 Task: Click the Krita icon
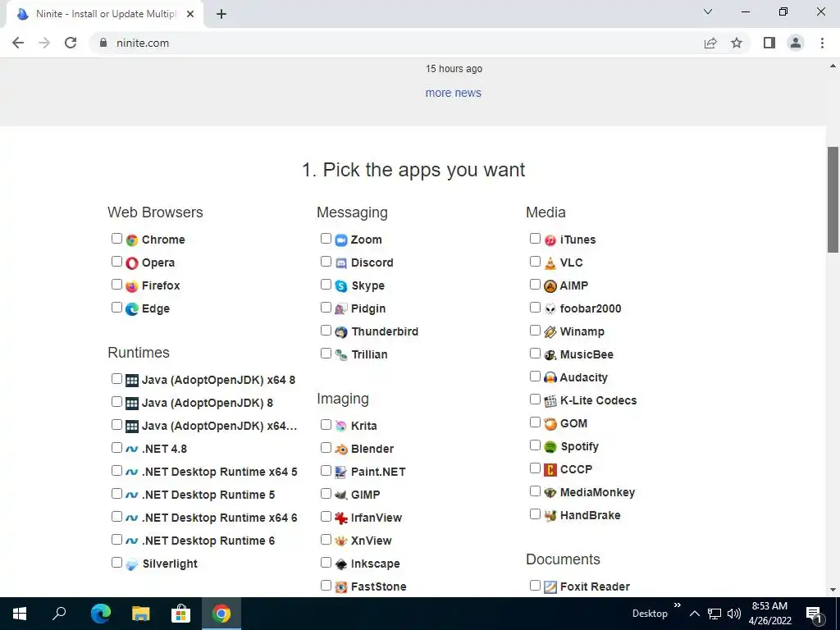[x=341, y=427]
